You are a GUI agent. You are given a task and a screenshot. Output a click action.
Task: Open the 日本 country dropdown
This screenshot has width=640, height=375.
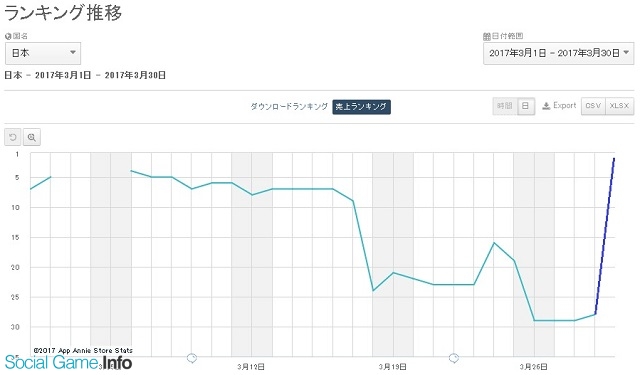pos(43,53)
